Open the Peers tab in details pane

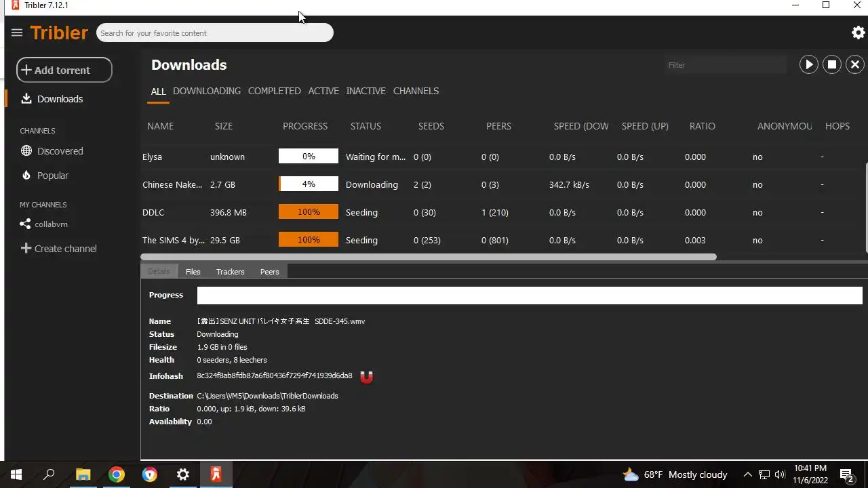tap(269, 271)
